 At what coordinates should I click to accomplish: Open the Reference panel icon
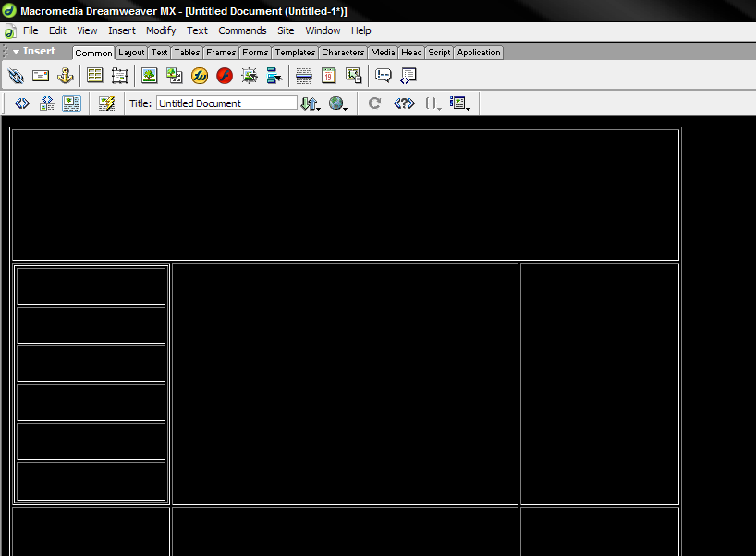(404, 103)
